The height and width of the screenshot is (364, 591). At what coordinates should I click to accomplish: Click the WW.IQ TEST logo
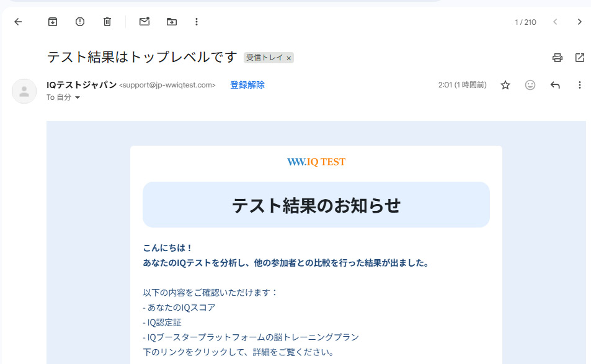tap(316, 162)
